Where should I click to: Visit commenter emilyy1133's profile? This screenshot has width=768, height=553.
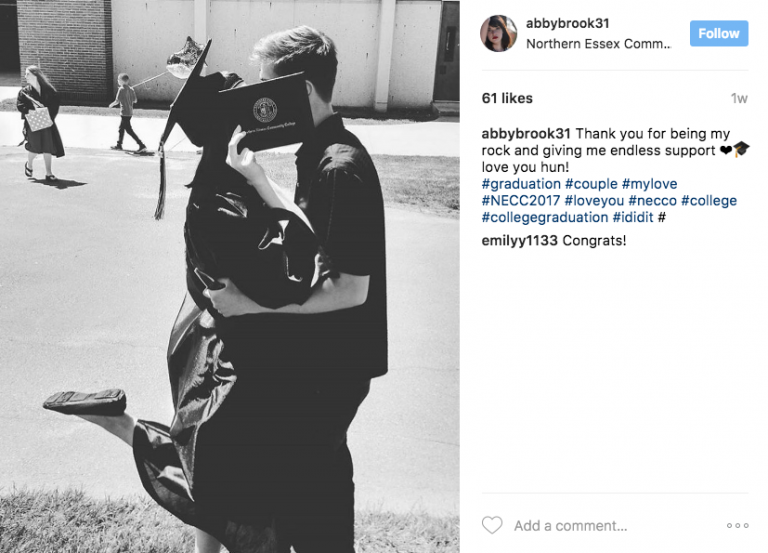pos(519,240)
